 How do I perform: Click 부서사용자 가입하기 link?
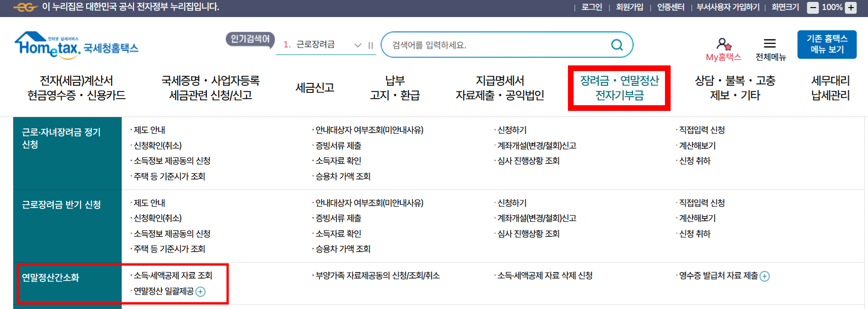coord(728,7)
